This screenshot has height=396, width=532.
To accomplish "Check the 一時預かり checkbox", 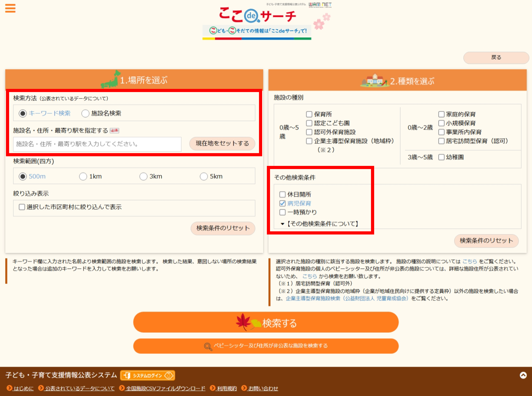I will [282, 212].
